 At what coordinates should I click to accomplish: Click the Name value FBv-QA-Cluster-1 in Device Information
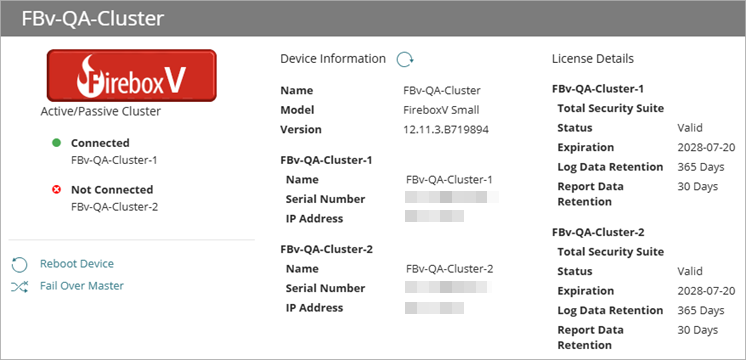(x=449, y=180)
